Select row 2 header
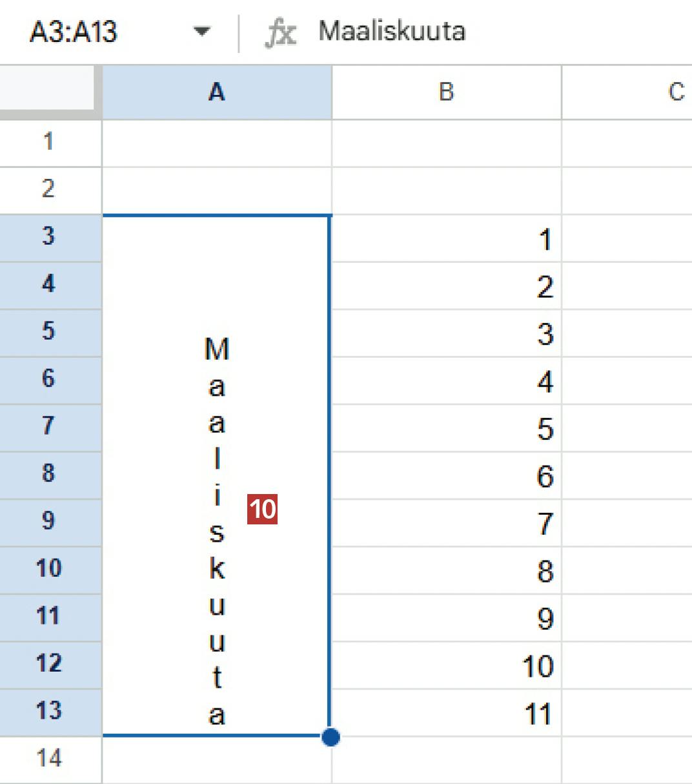The image size is (692, 784). coord(49,190)
